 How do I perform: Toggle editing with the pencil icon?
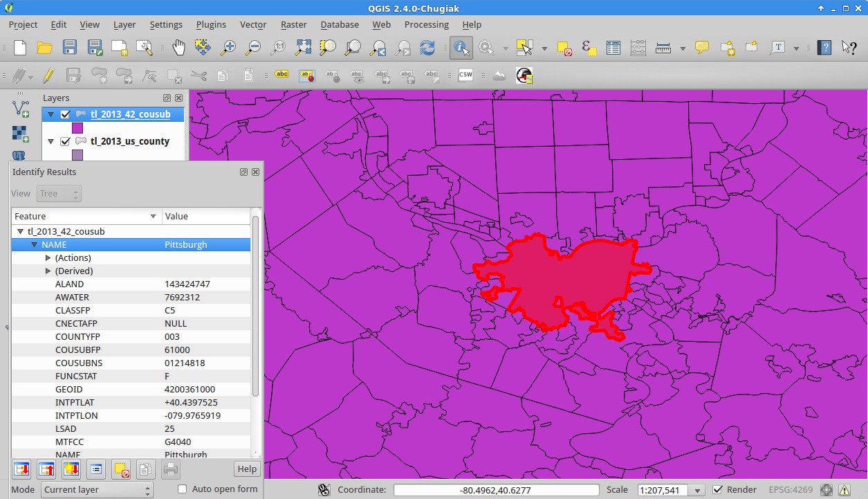point(48,75)
